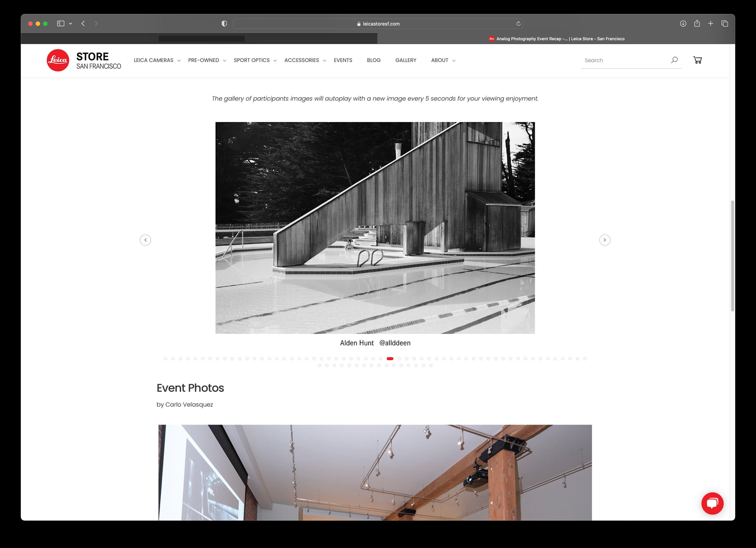Open the Blog link
This screenshot has height=548, width=756.
[x=373, y=61]
